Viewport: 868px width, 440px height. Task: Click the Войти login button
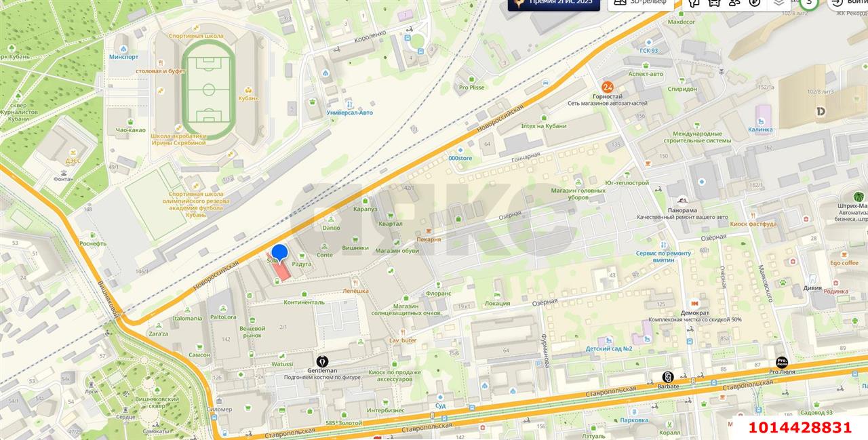pyautogui.click(x=849, y=3)
